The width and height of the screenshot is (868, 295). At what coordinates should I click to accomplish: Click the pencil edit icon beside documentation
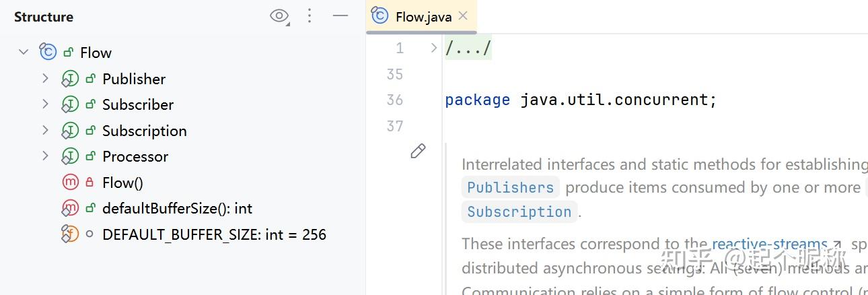coord(418,151)
